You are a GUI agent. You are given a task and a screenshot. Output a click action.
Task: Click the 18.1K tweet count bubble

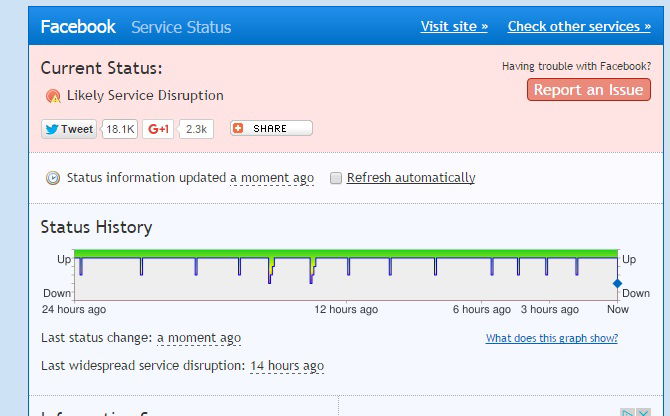pos(120,129)
